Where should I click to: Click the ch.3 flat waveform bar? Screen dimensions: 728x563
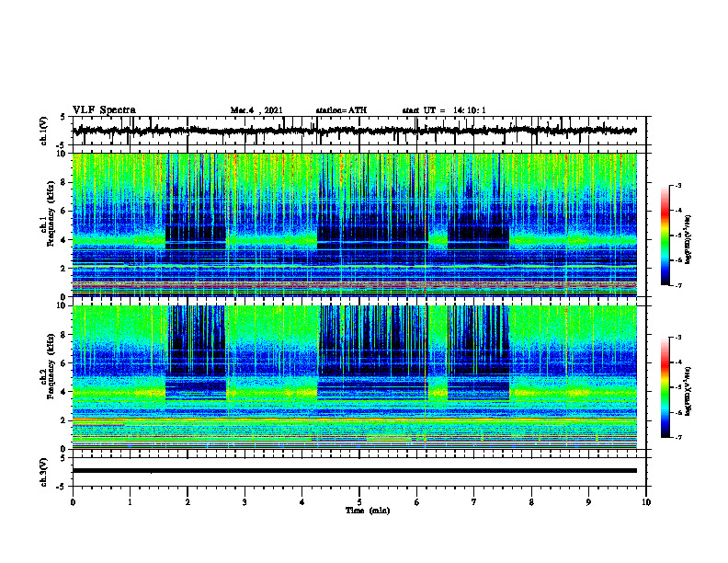(x=355, y=471)
